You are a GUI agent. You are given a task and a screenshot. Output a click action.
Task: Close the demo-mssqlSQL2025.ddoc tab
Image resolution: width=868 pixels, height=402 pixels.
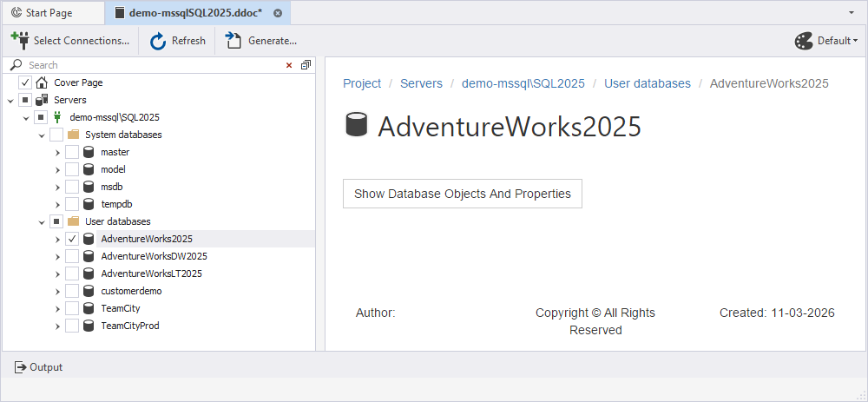coord(278,13)
